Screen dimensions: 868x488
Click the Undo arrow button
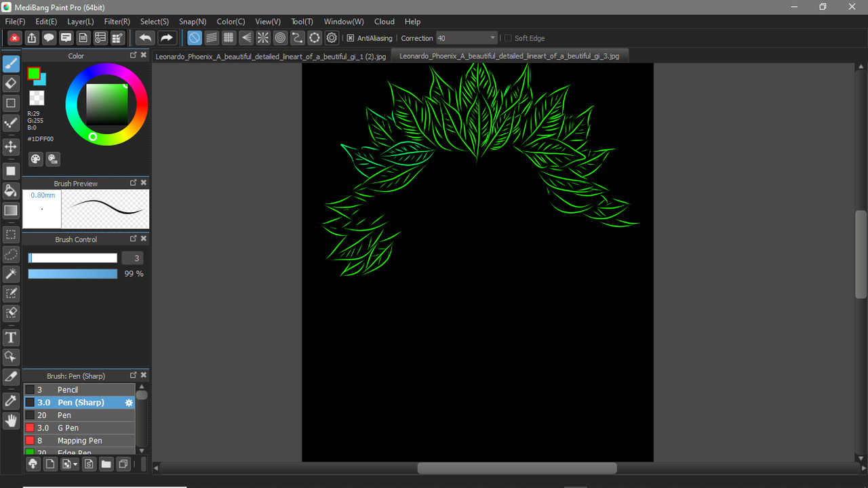coord(145,38)
